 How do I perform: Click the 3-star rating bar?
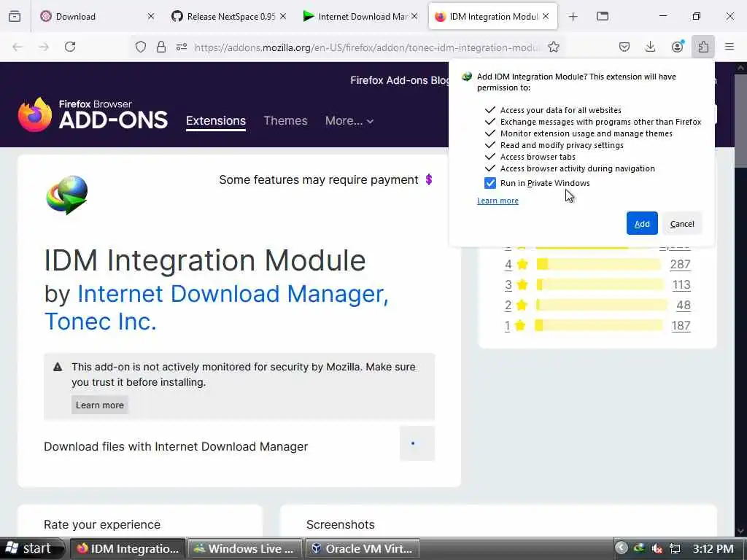(600, 285)
